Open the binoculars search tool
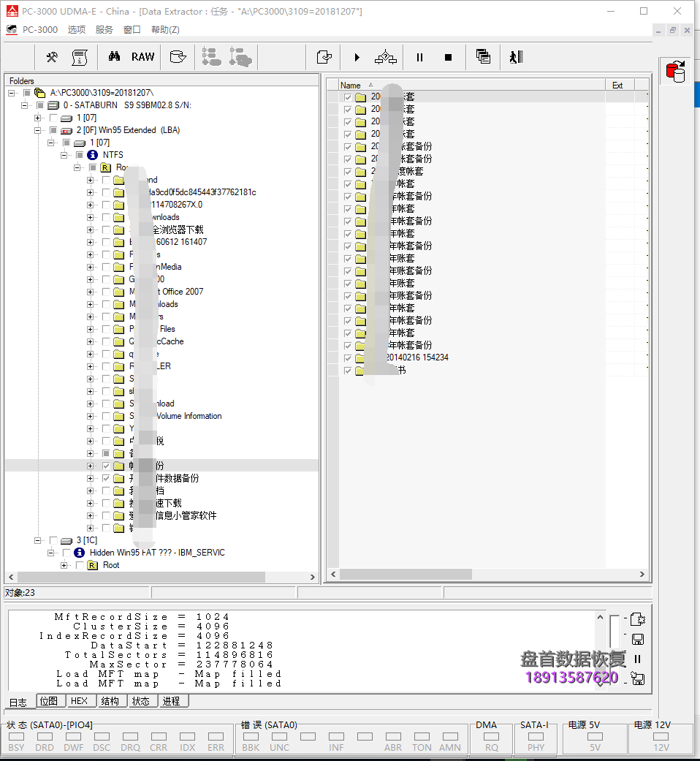This screenshot has height=761, width=700. (115, 56)
